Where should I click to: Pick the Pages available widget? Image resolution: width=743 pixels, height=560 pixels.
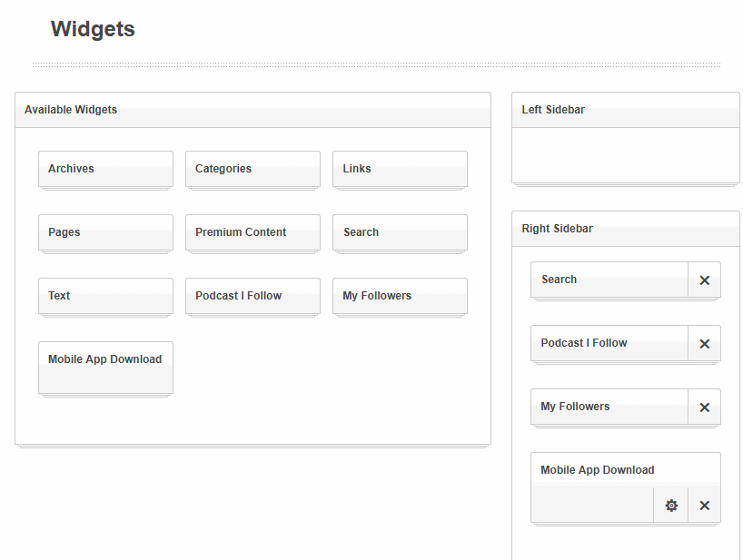pyautogui.click(x=105, y=232)
